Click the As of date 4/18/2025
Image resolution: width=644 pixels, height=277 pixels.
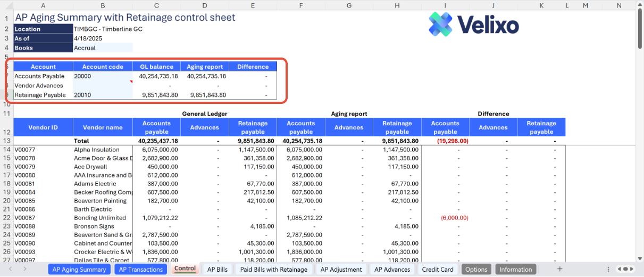coord(88,38)
